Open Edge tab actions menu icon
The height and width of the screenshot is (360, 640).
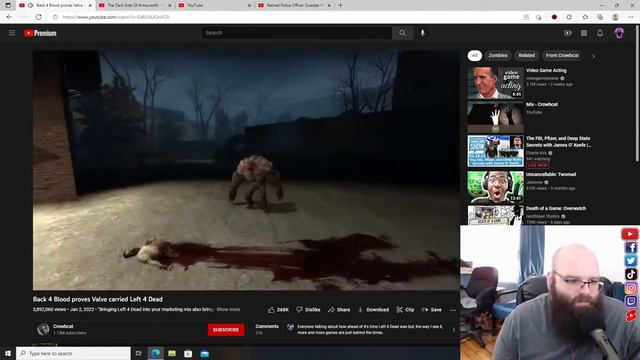(8, 5)
